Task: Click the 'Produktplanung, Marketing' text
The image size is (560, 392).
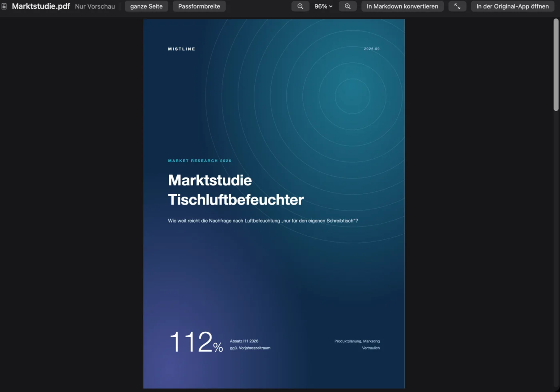Action: [x=357, y=341]
